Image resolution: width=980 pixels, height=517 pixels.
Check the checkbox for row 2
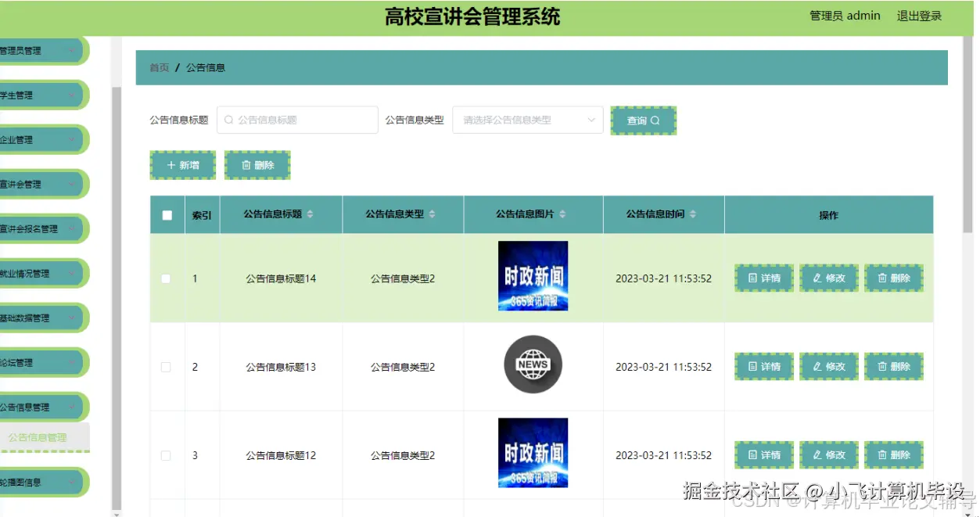(x=167, y=366)
